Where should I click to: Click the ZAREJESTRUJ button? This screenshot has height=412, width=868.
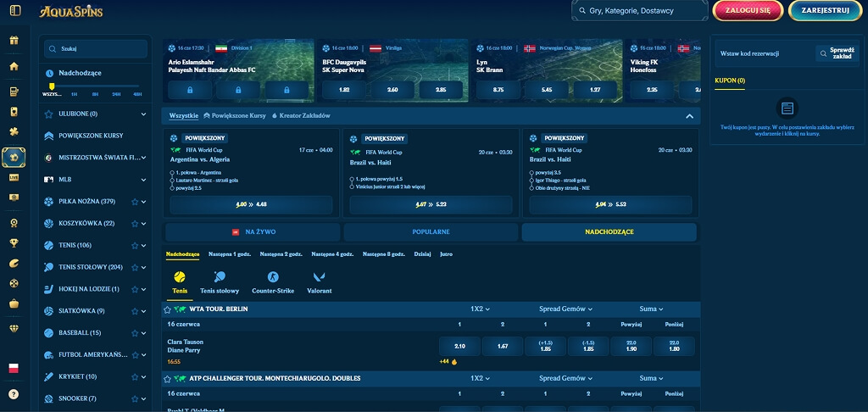825,10
